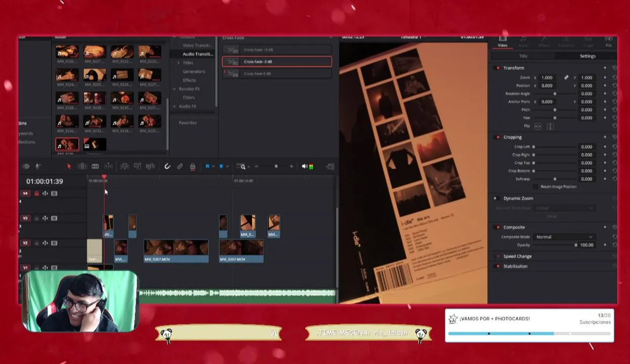Disable video track V4 using its filmstrip icon

click(54, 193)
